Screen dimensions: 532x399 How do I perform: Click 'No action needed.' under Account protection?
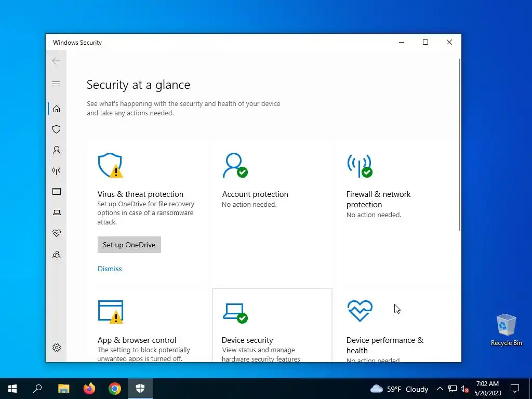[249, 204]
